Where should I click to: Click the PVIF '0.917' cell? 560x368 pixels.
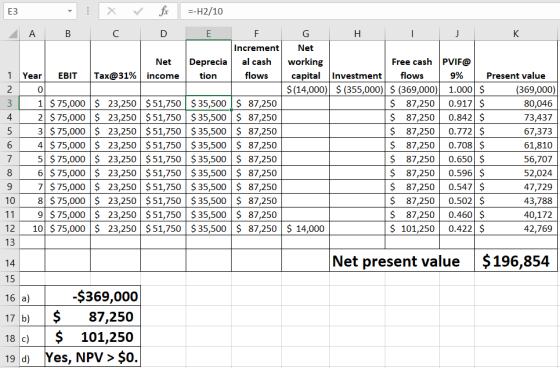pos(457,103)
